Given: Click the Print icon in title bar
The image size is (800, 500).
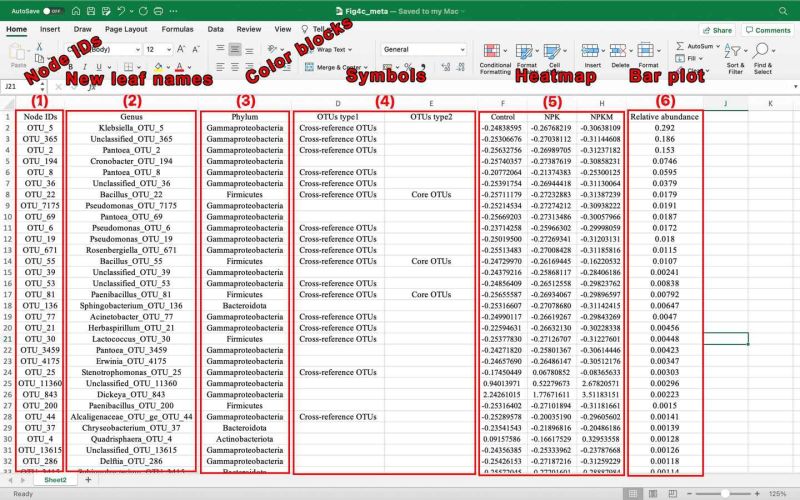Looking at the screenshot, I should (x=159, y=11).
